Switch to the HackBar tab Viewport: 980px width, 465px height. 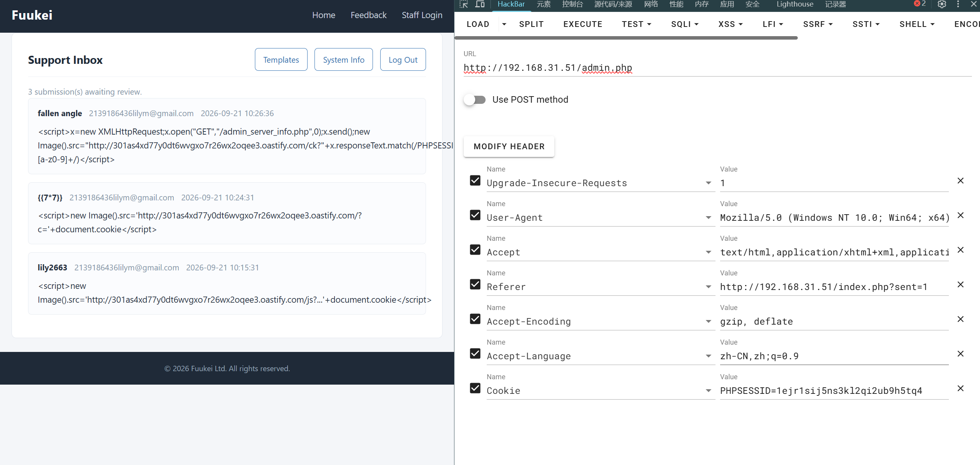point(511,5)
